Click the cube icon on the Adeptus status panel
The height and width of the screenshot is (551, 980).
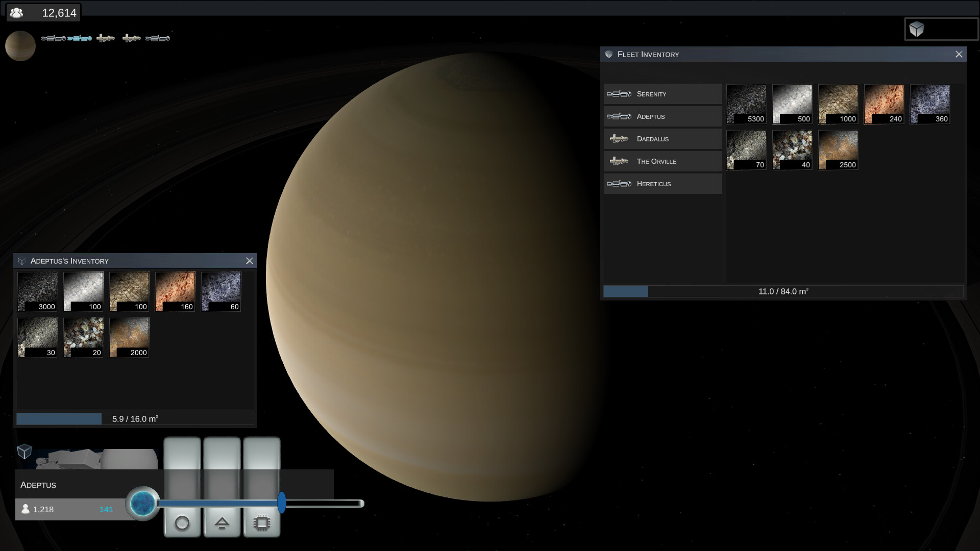click(x=24, y=452)
